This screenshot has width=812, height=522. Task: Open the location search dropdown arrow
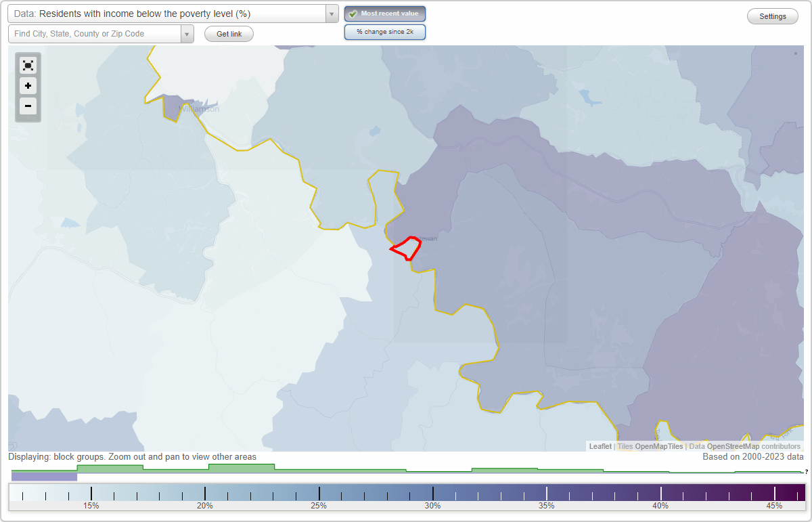coord(187,34)
